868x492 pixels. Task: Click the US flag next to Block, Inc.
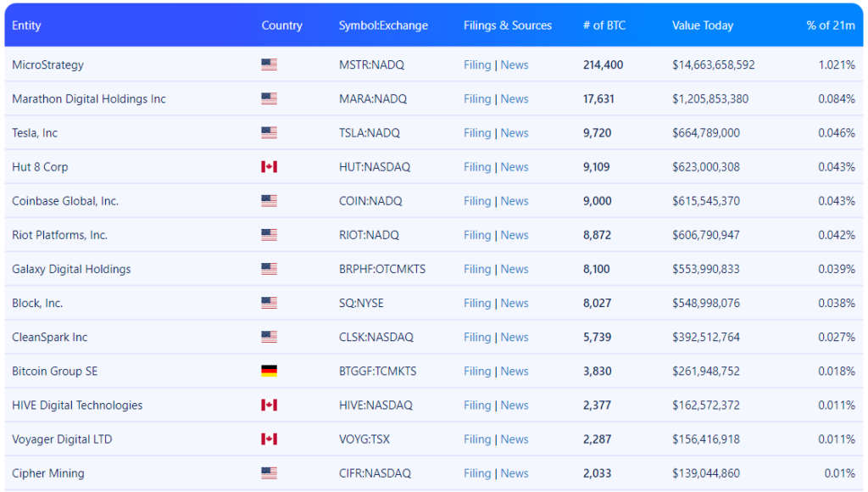pyautogui.click(x=269, y=303)
